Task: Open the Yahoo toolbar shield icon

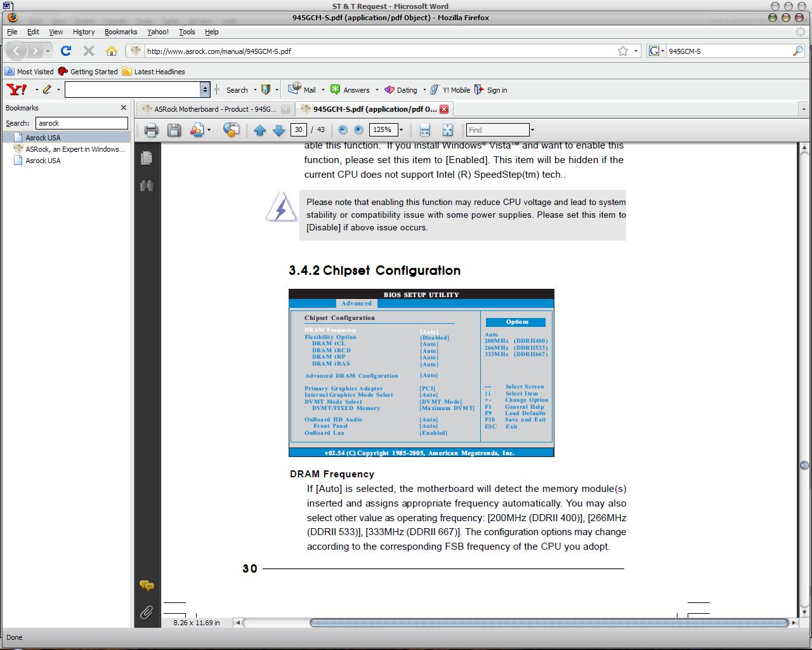Action: pos(266,90)
